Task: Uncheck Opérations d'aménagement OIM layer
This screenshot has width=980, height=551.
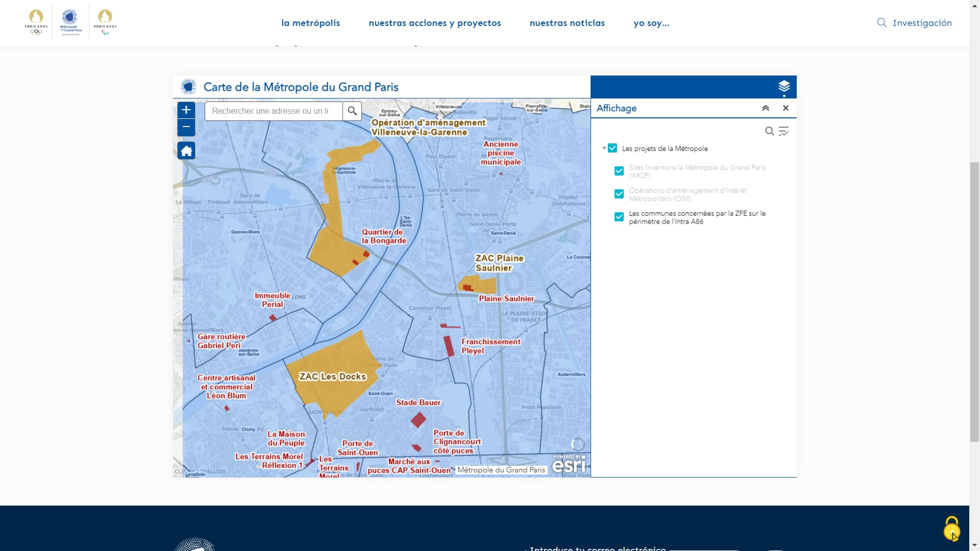Action: coord(619,194)
